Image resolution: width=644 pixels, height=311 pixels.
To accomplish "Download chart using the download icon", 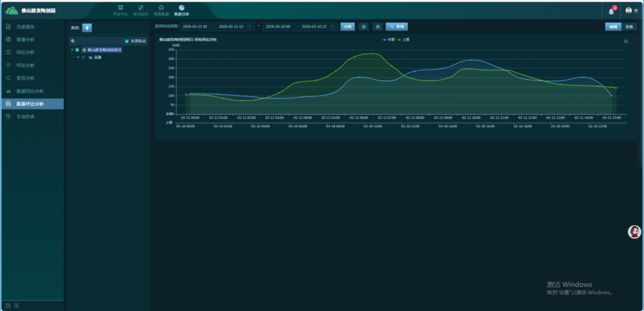I will (626, 41).
